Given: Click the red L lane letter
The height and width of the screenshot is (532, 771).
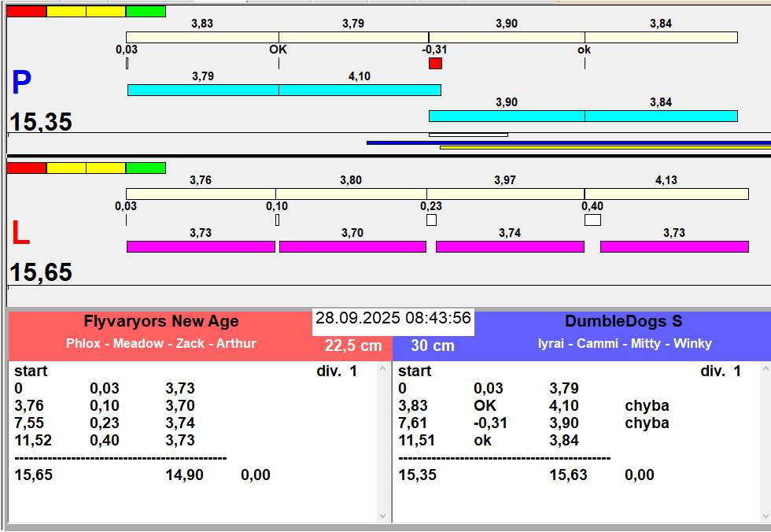Looking at the screenshot, I should pyautogui.click(x=20, y=233).
